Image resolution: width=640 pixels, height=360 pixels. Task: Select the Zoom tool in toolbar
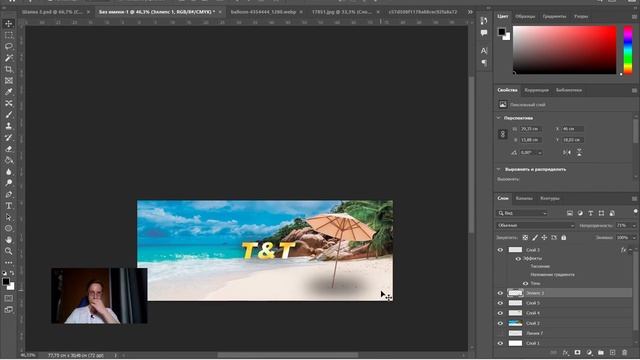tap(9, 251)
